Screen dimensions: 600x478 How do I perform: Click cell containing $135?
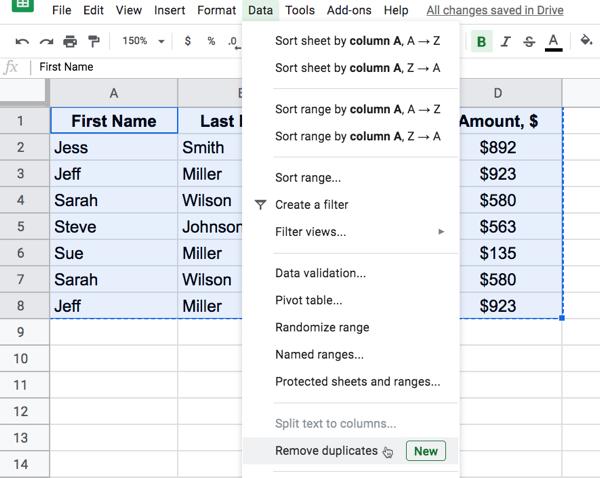[510, 253]
